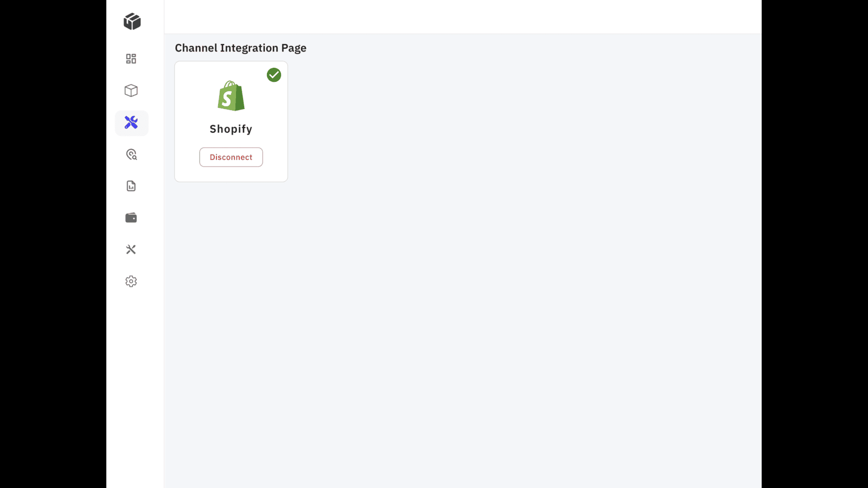Click the Channel Integration Page heading

[x=240, y=48]
